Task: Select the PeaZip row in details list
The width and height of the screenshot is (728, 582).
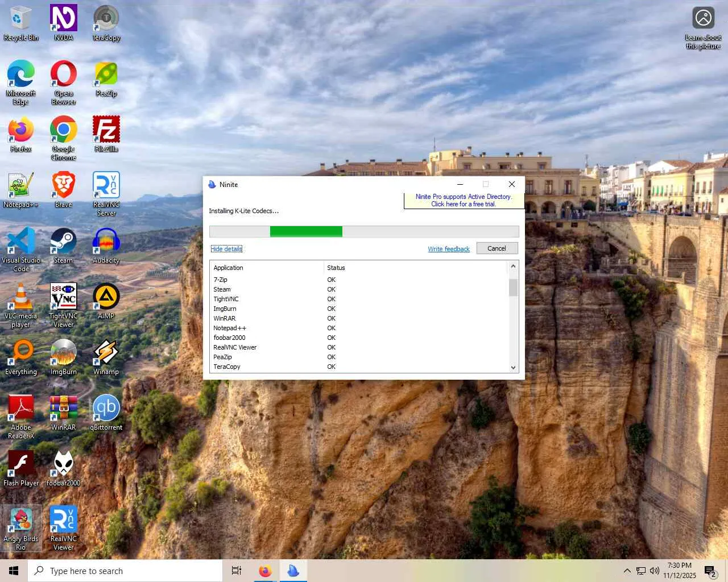Action: pos(358,357)
